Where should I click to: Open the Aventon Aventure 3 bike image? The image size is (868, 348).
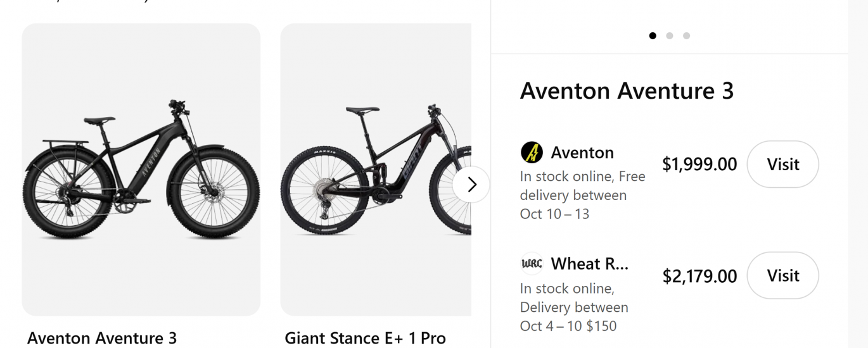[141, 170]
